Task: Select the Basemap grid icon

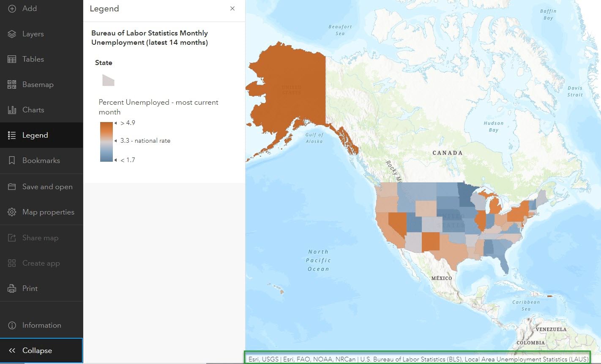Action: (12, 84)
